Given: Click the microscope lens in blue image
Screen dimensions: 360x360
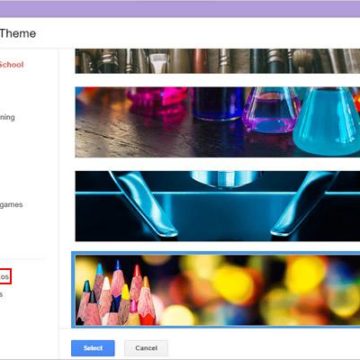Looking at the screenshot, I should (225, 178).
